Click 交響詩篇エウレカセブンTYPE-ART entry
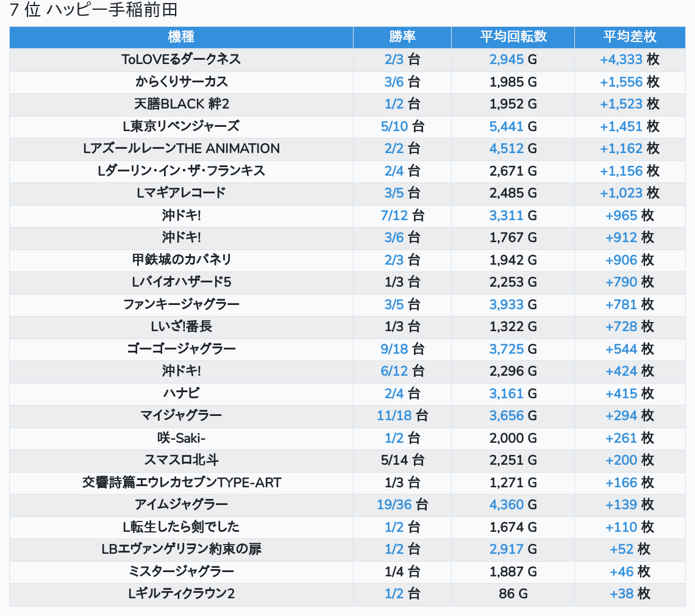 click(x=181, y=482)
